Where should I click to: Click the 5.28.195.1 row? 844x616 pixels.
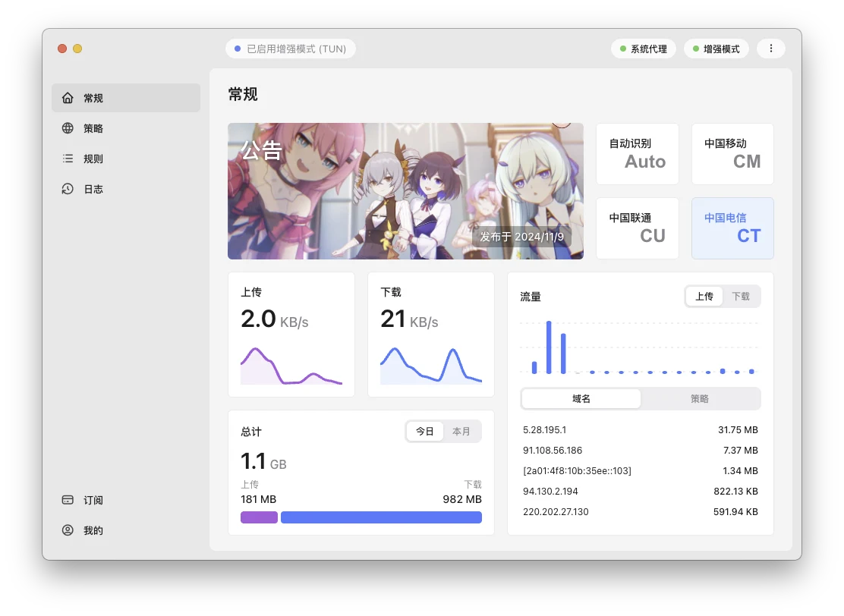(x=641, y=430)
